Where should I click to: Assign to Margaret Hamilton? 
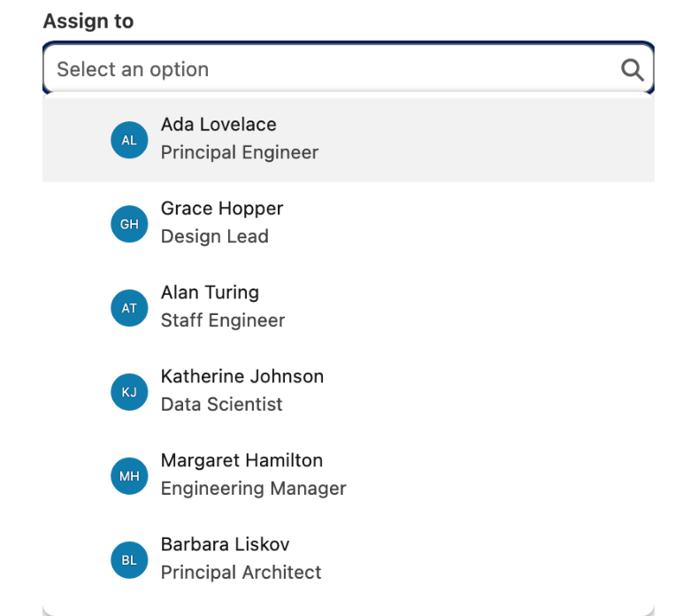[x=348, y=476]
